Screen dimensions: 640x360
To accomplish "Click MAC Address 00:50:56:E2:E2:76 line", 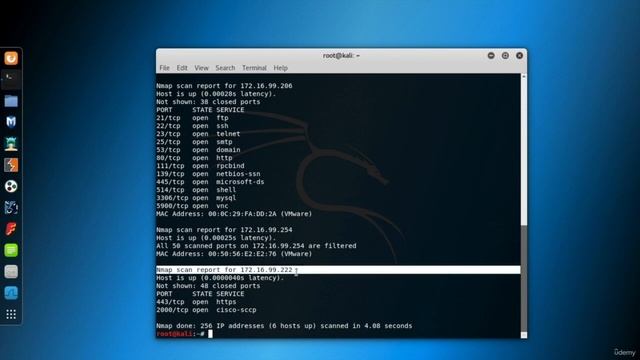I will click(x=234, y=254).
